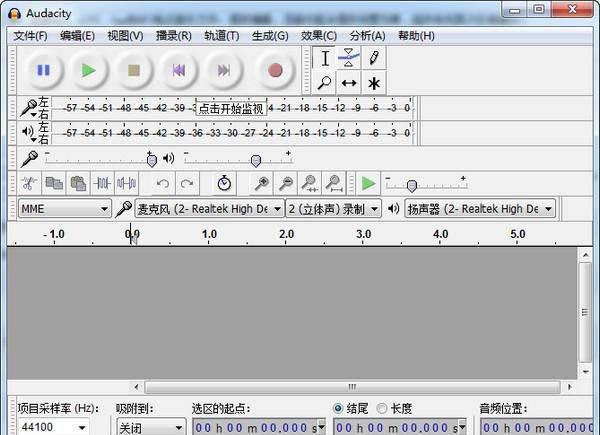Click '点击开始监视' on the recording meter
The height and width of the screenshot is (435, 600).
(x=231, y=109)
